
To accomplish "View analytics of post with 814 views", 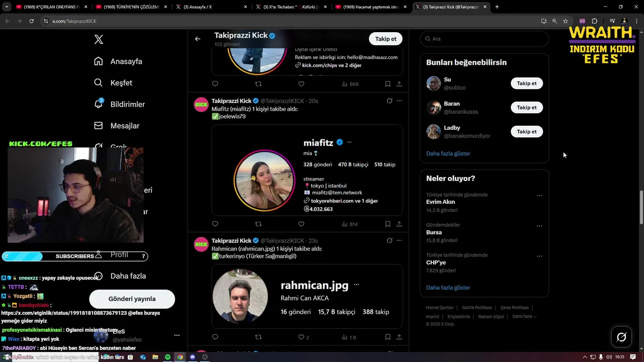I will tap(350, 224).
